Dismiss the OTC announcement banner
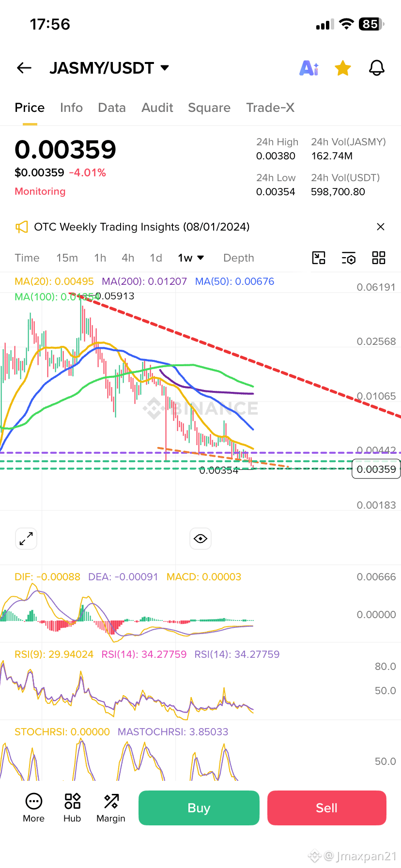This screenshot has width=401, height=868. pyautogui.click(x=381, y=227)
